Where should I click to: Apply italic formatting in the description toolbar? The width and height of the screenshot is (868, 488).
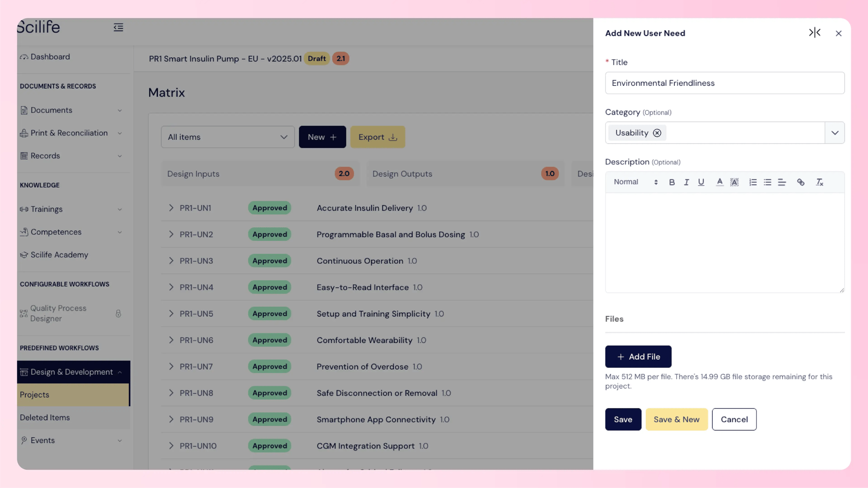pyautogui.click(x=686, y=182)
